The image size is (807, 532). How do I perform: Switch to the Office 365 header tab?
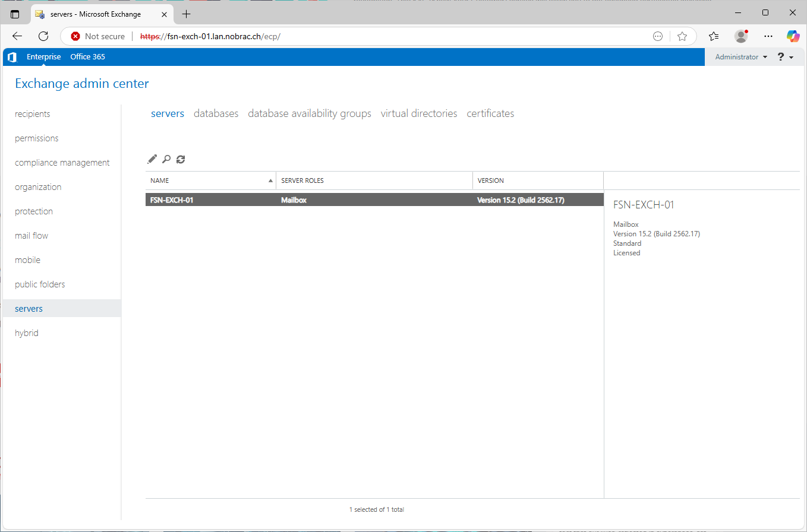87,57
